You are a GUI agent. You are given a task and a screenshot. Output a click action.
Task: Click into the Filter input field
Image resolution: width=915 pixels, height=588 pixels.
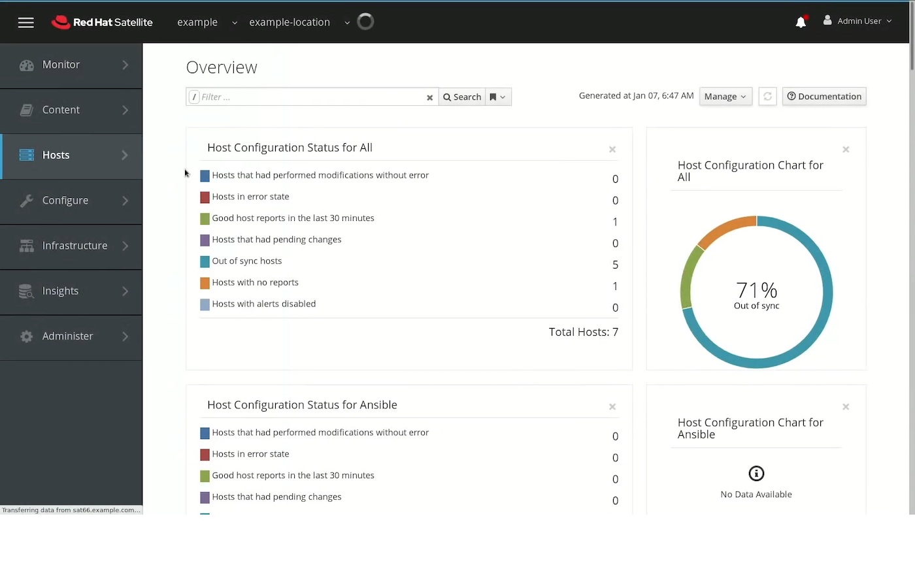click(x=310, y=97)
